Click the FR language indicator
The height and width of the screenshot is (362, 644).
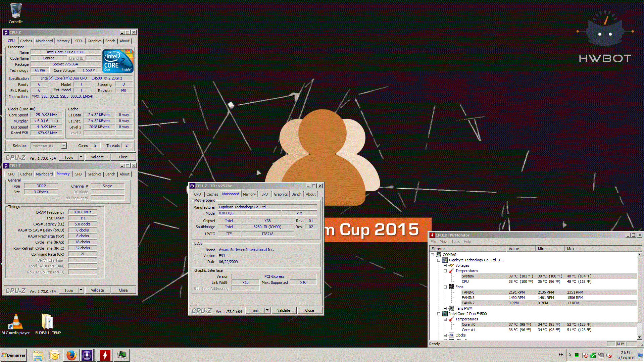click(561, 355)
